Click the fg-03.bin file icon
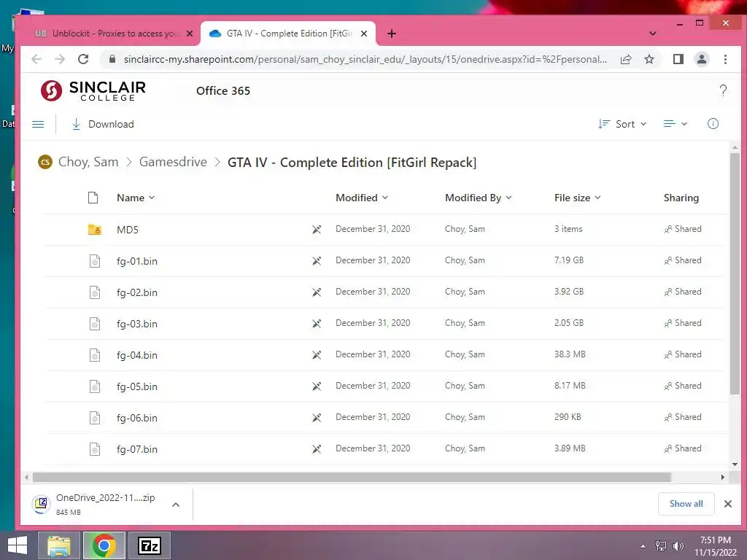The height and width of the screenshot is (560, 747). pyautogui.click(x=95, y=324)
